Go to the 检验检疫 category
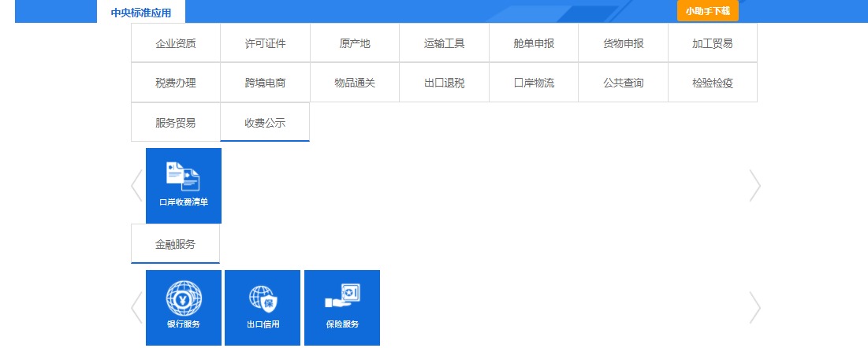The height and width of the screenshot is (348, 868). click(x=713, y=83)
